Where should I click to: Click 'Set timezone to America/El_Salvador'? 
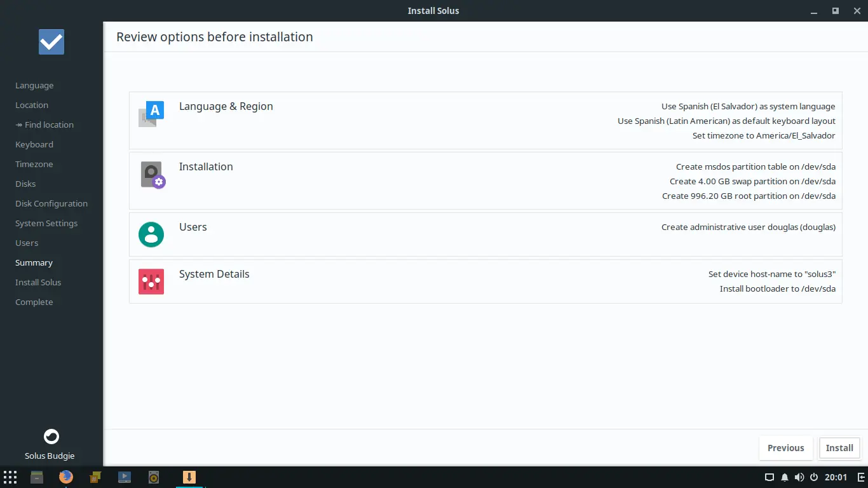click(x=764, y=136)
